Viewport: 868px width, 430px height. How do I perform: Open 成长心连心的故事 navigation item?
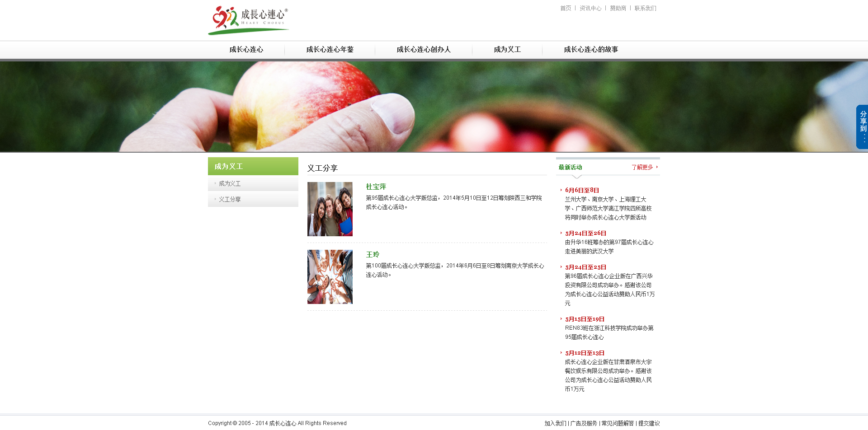coord(590,50)
